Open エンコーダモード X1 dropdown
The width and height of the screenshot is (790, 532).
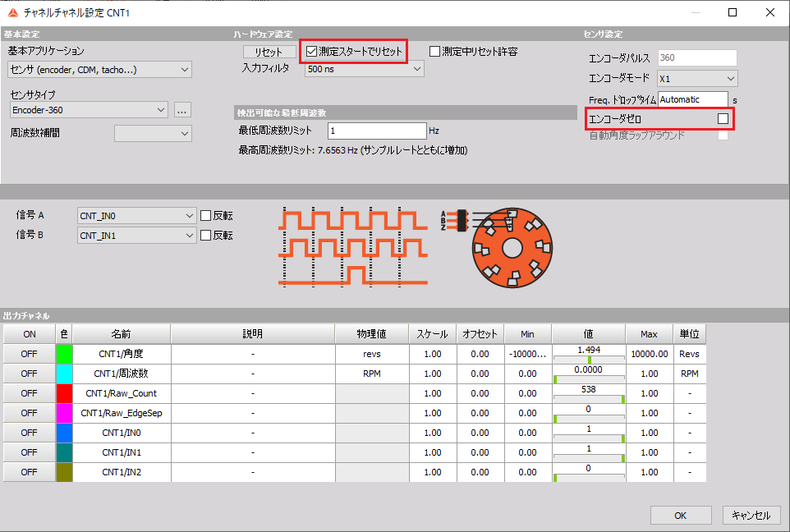click(697, 79)
